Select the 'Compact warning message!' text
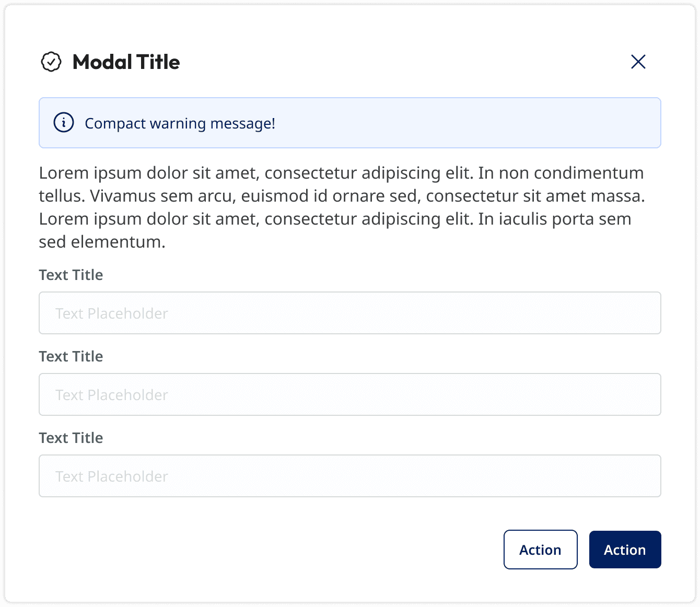This screenshot has width=700, height=607. click(x=180, y=123)
